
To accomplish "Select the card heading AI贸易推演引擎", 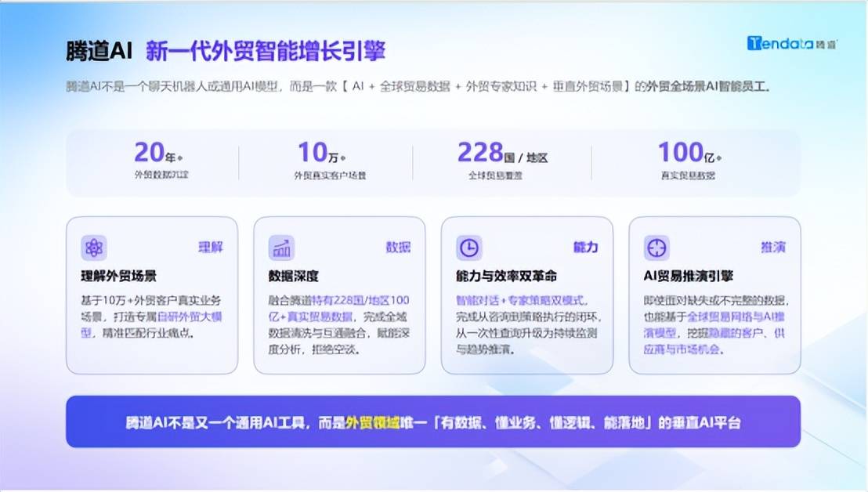I will (x=688, y=276).
